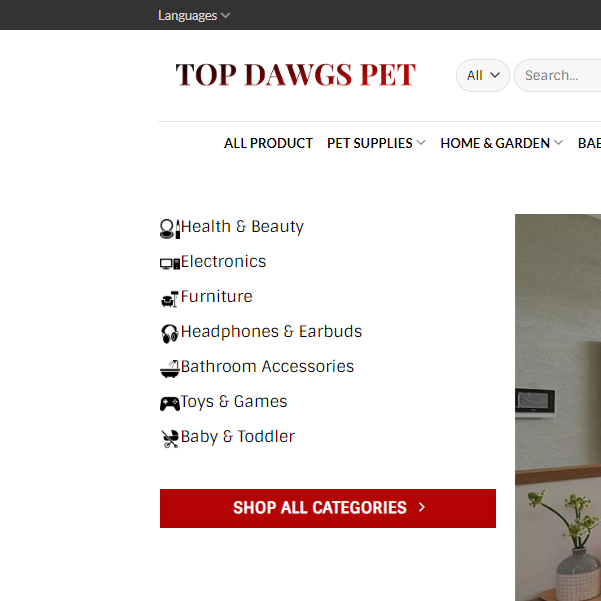This screenshot has height=601, width=601.
Task: Open the Languages dropdown
Action: pos(194,15)
